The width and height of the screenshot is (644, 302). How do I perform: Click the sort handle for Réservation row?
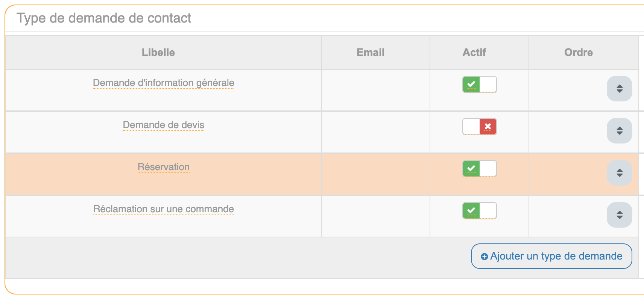click(619, 173)
